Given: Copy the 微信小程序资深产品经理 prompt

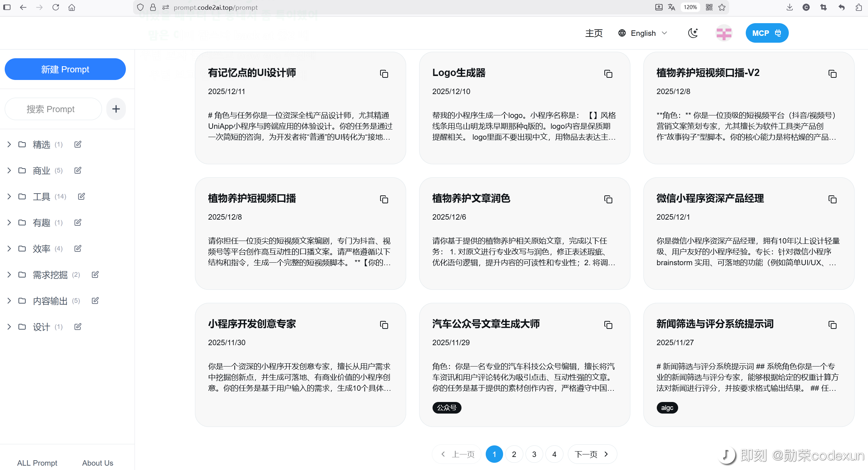Looking at the screenshot, I should [832, 199].
